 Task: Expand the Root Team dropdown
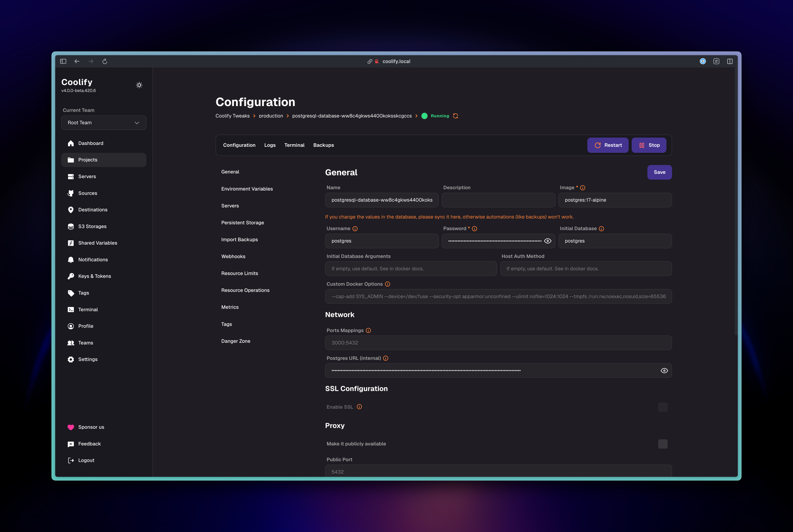(x=103, y=123)
